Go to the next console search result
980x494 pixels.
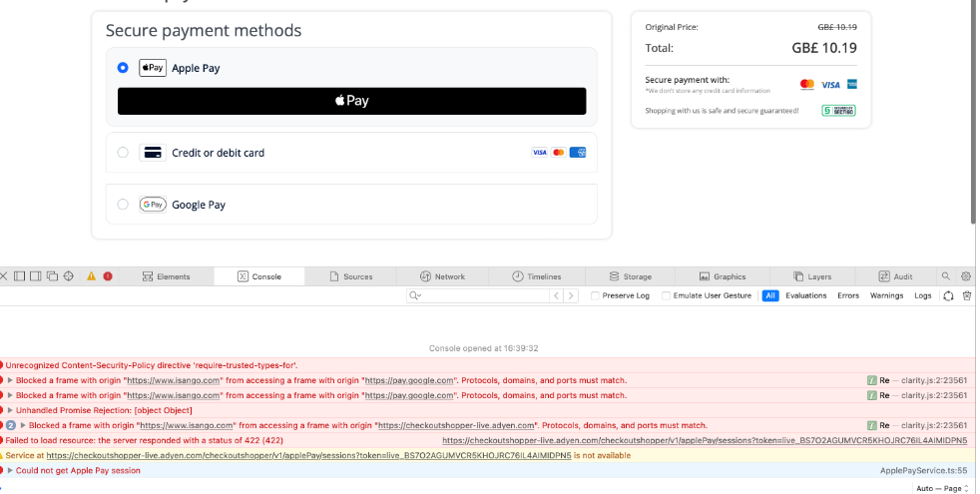pos(571,295)
